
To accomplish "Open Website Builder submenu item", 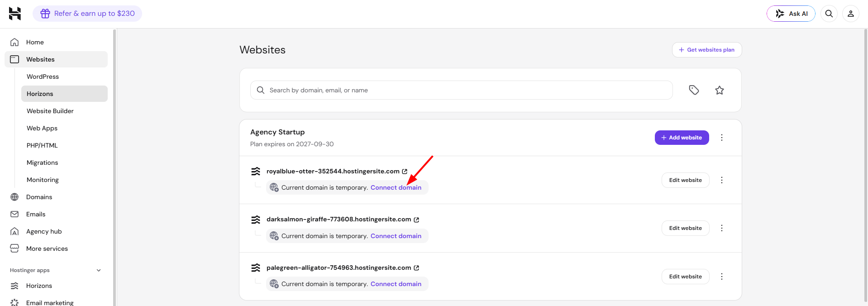I will [64, 111].
